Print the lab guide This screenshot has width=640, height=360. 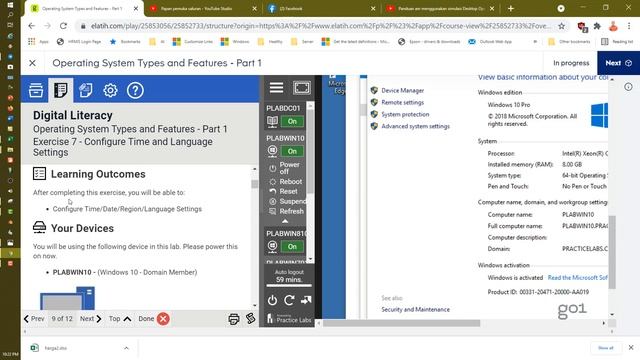(x=234, y=319)
